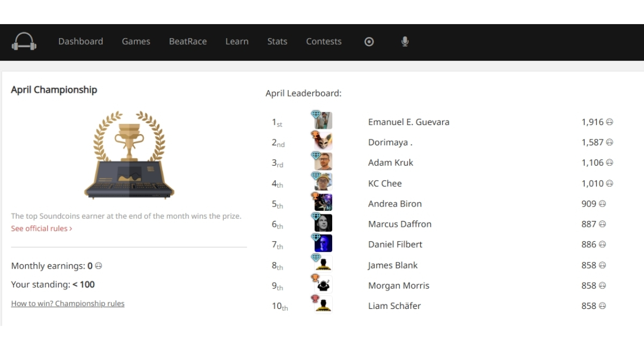This screenshot has height=362, width=644.
Task: Click Dorimaya's fox avatar
Action: click(323, 142)
